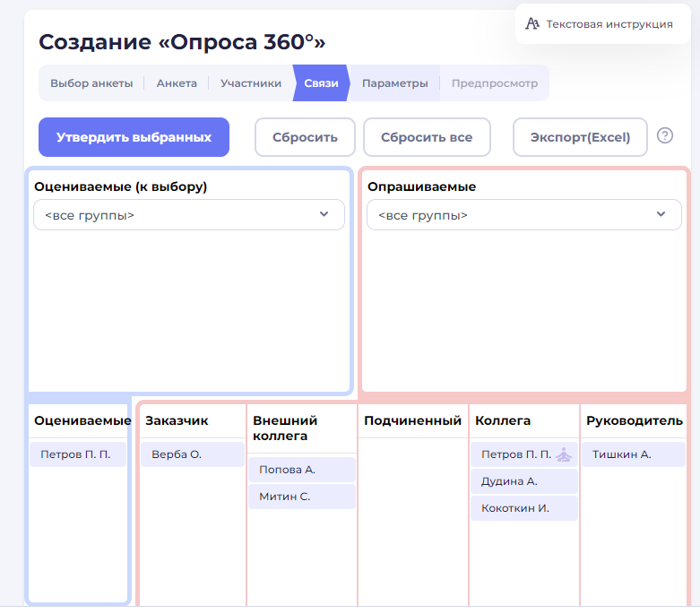Select the Связи step tab
This screenshot has width=700, height=614.
pyautogui.click(x=321, y=83)
